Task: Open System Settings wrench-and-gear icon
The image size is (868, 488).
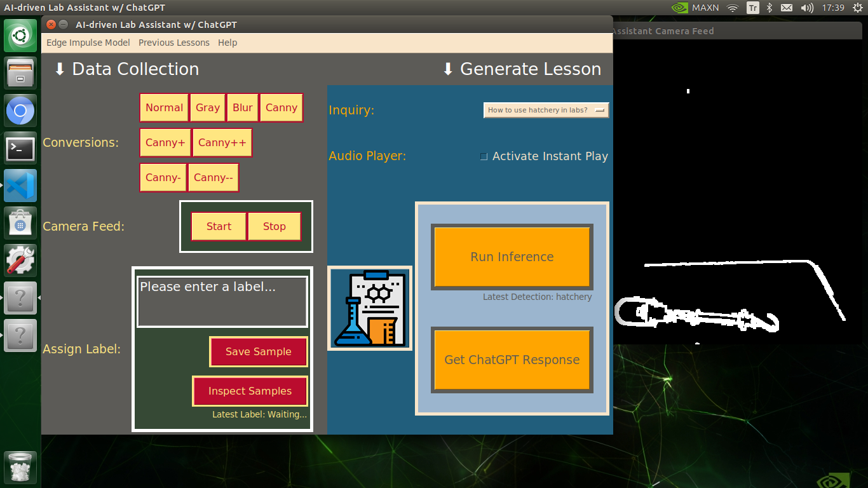Action: pyautogui.click(x=20, y=261)
